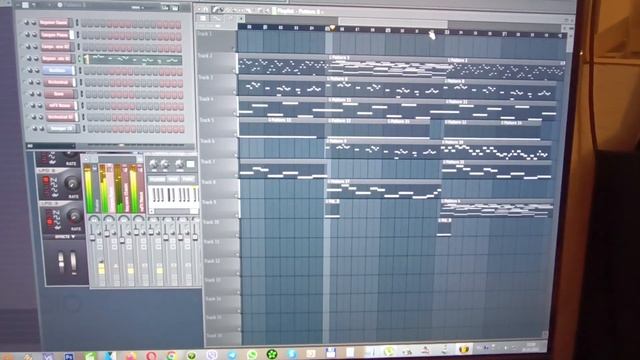The image size is (640, 360).
Task: Toggle first step of the first channel
Action: pos(84,24)
